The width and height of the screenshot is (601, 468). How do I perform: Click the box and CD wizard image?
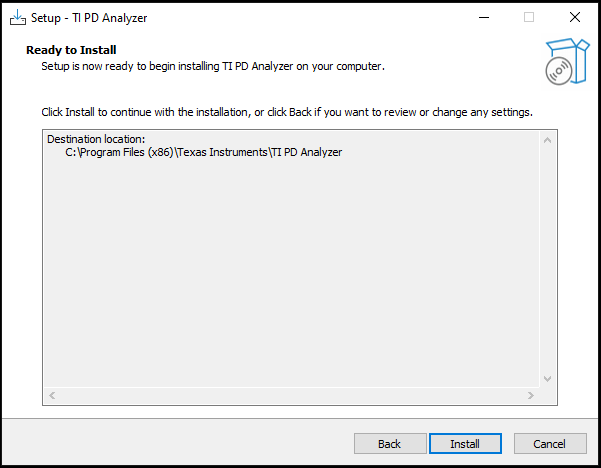pos(563,62)
